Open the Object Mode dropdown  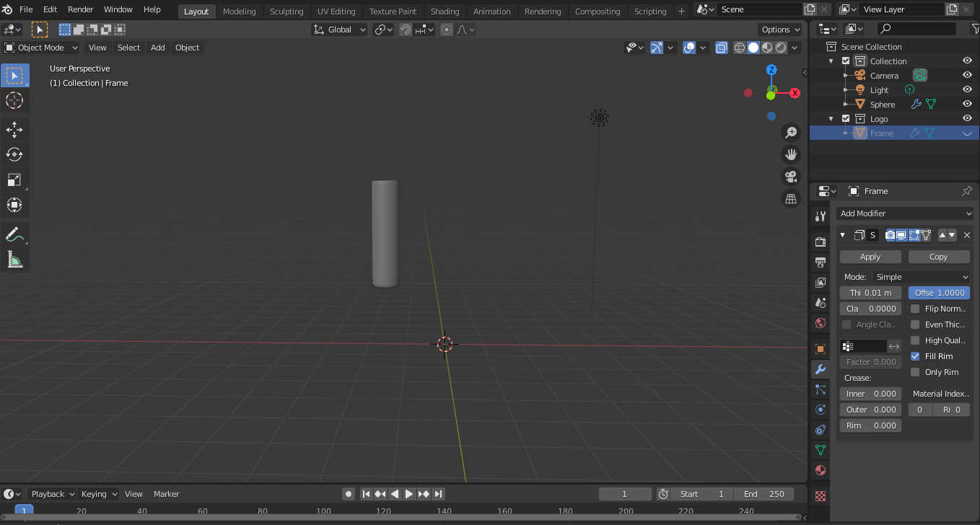40,48
